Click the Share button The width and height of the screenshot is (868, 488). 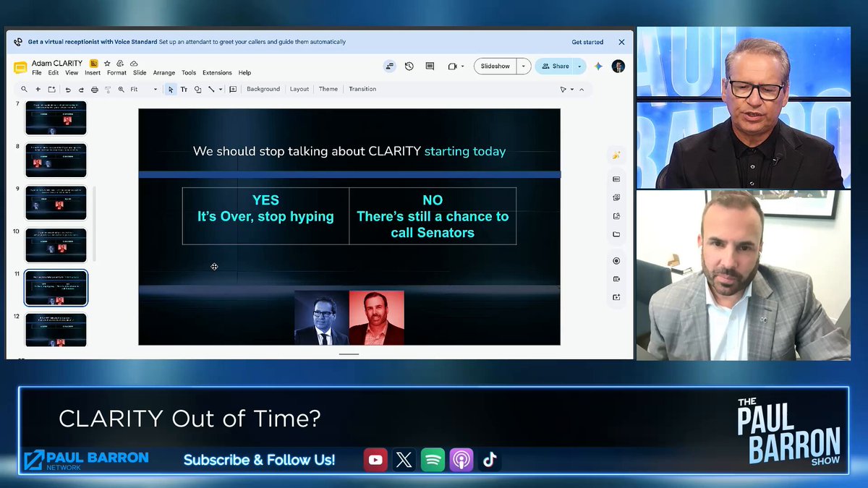pyautogui.click(x=556, y=66)
